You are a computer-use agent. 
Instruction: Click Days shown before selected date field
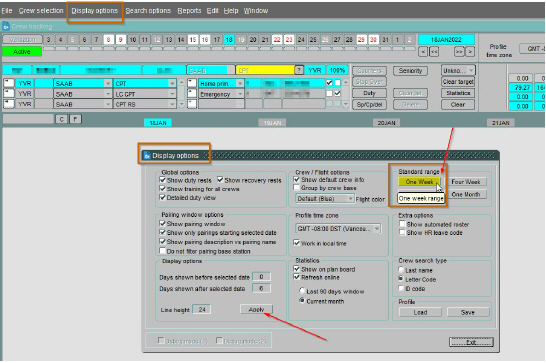[x=261, y=277]
